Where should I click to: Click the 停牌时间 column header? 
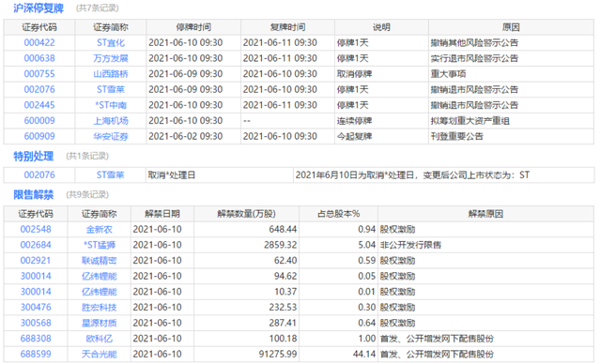[x=193, y=27]
